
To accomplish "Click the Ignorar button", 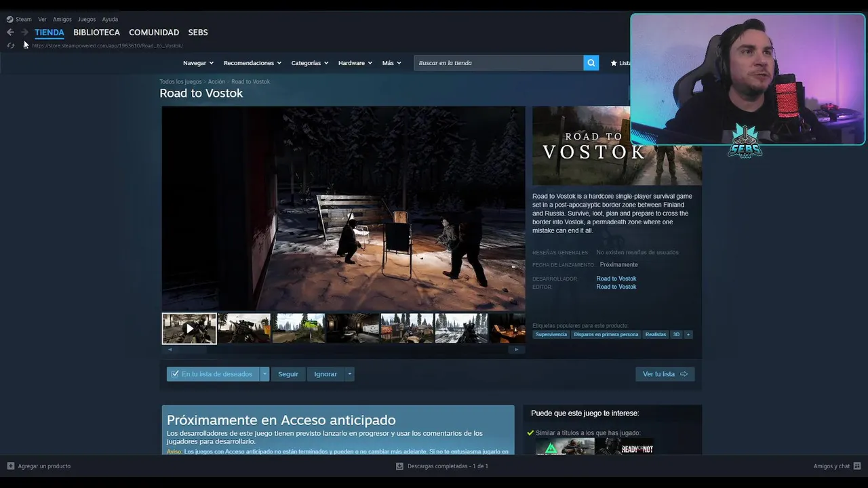I will click(325, 374).
